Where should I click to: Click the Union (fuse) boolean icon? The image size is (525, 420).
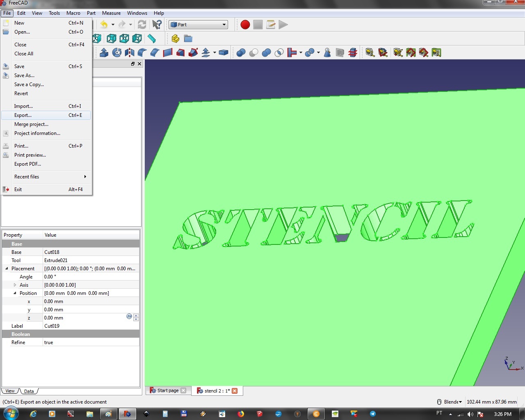click(x=267, y=52)
